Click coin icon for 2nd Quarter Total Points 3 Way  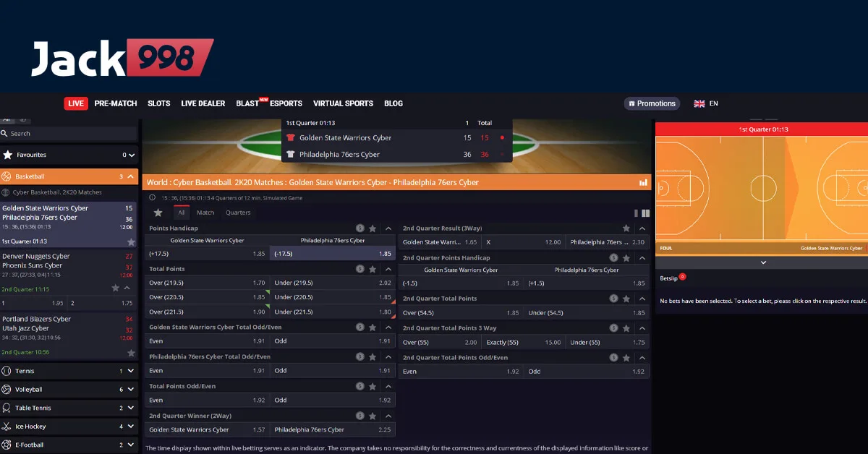coord(613,328)
